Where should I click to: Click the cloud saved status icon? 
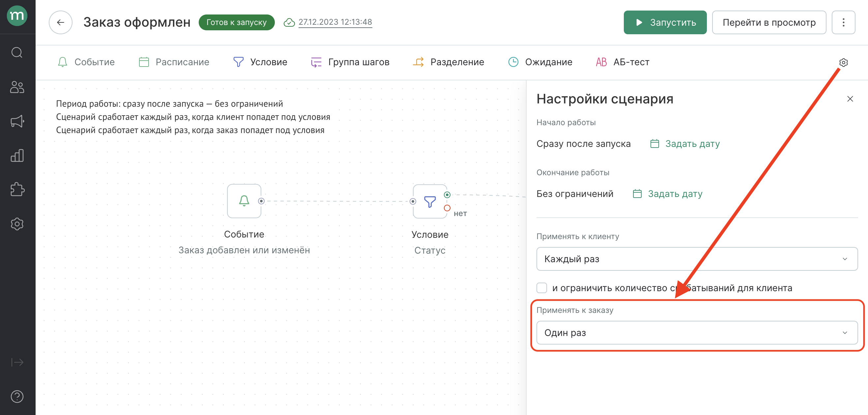click(x=289, y=23)
